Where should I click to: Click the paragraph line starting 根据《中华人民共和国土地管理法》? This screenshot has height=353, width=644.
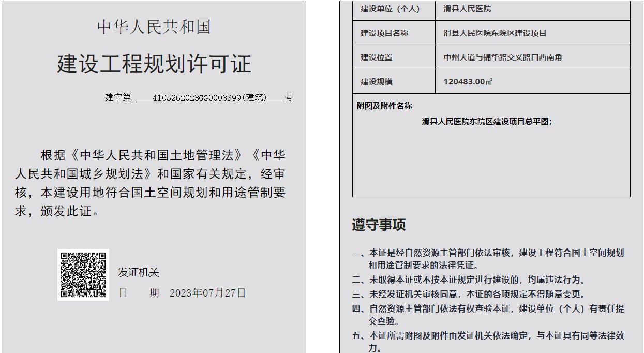tap(163, 155)
